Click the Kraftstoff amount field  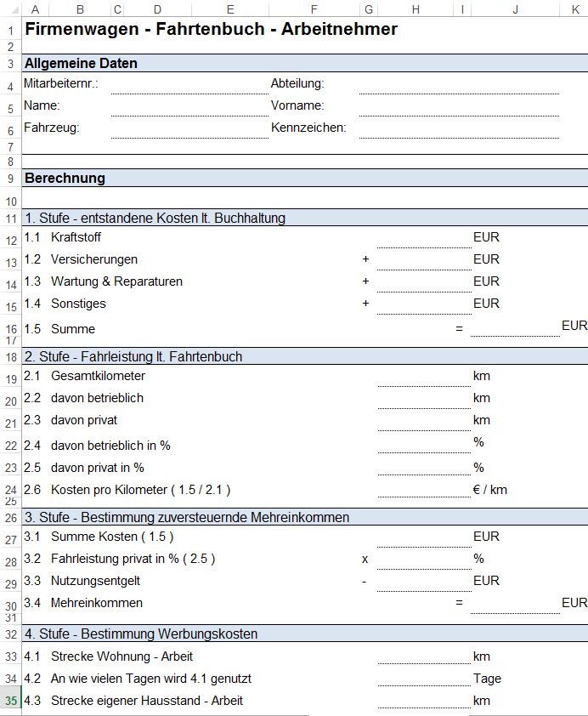pos(424,239)
